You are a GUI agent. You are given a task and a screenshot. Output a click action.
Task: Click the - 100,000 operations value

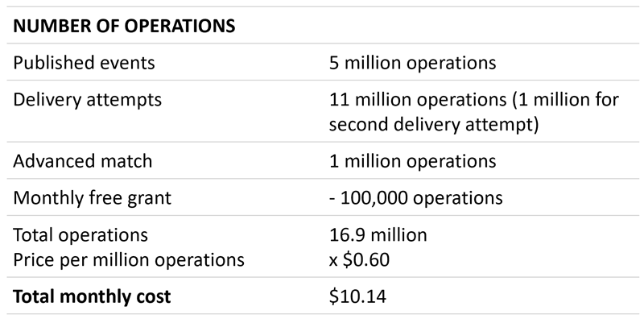pos(417,197)
